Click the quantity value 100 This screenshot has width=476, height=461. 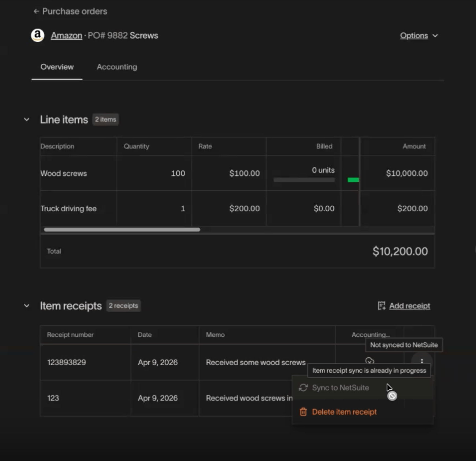tap(178, 173)
